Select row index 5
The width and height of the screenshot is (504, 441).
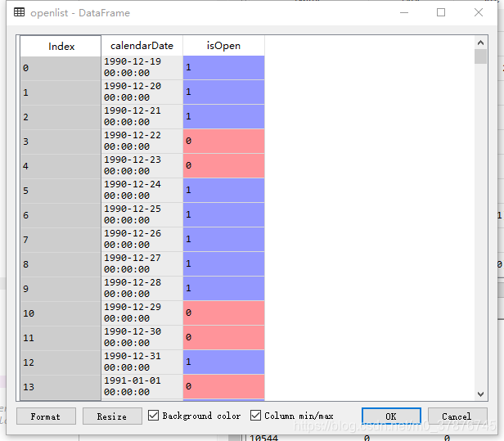click(x=61, y=191)
